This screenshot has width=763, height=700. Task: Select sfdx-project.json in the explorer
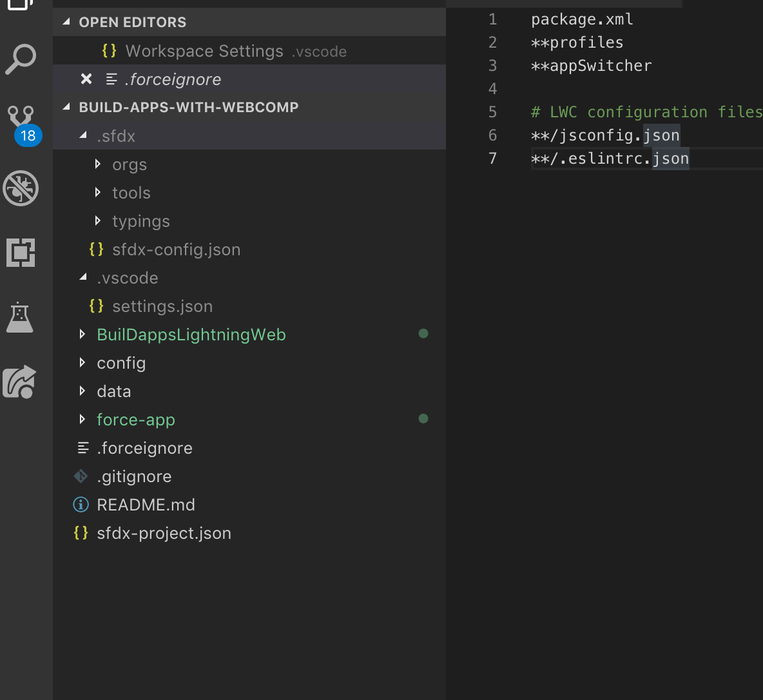164,533
